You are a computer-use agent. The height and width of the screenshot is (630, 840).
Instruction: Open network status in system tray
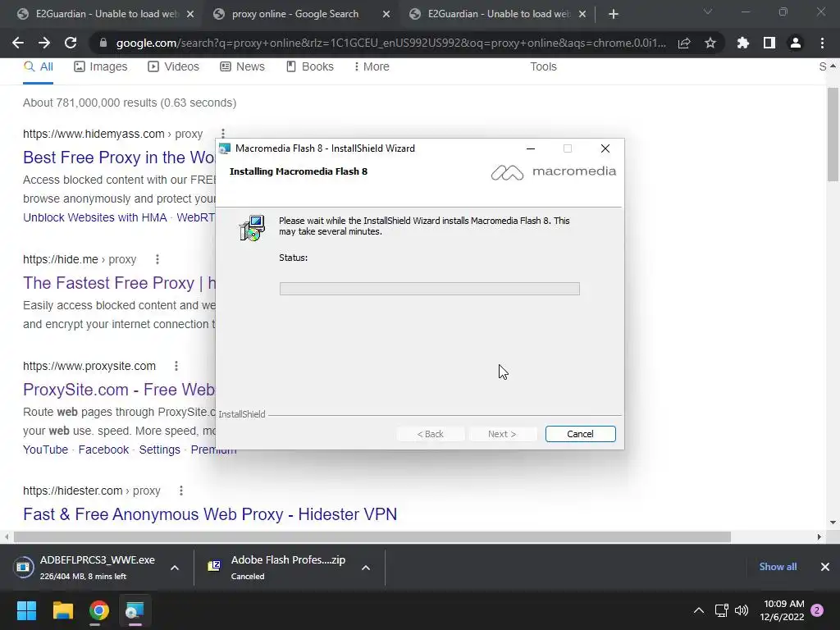pos(721,610)
